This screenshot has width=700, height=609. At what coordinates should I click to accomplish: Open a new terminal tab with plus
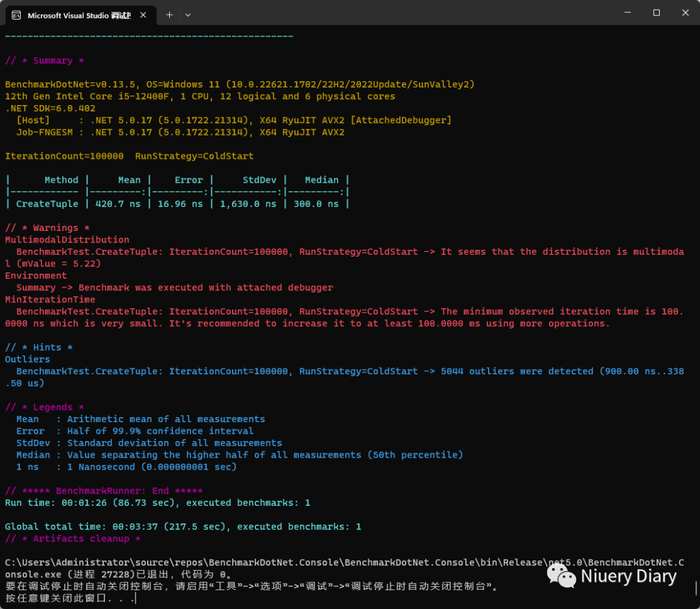point(170,15)
